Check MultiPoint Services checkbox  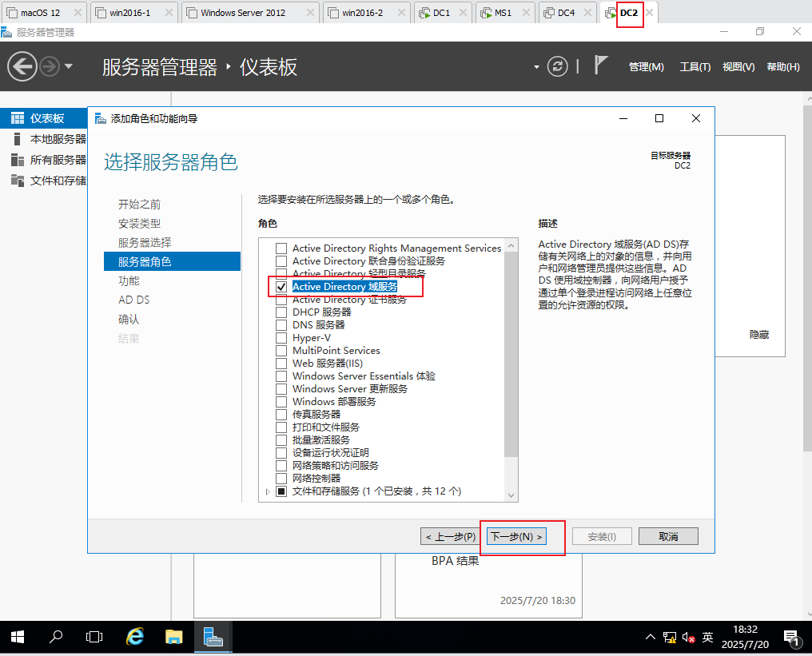281,351
